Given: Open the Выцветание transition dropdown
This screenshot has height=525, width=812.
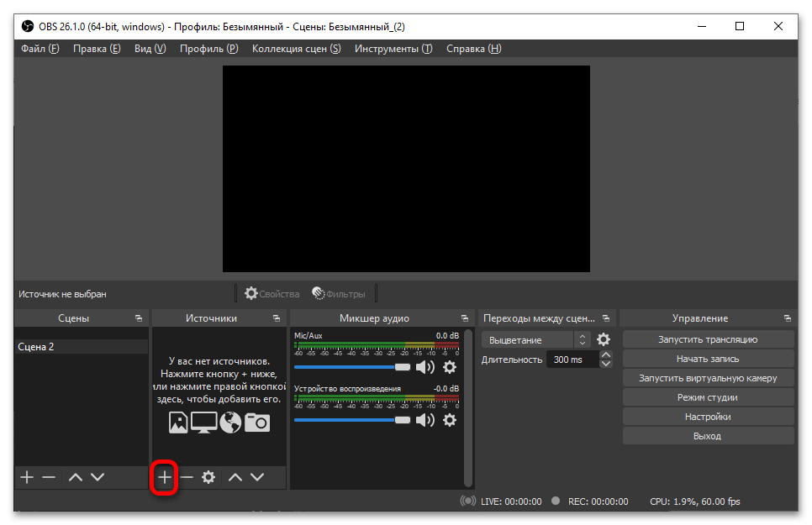Looking at the screenshot, I should (536, 340).
